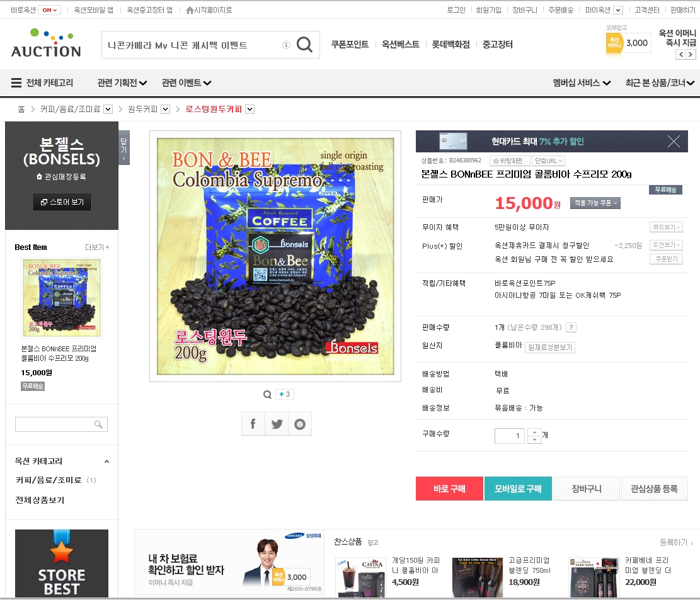700x600 pixels.
Task: Click the third round share icon
Action: tap(300, 424)
